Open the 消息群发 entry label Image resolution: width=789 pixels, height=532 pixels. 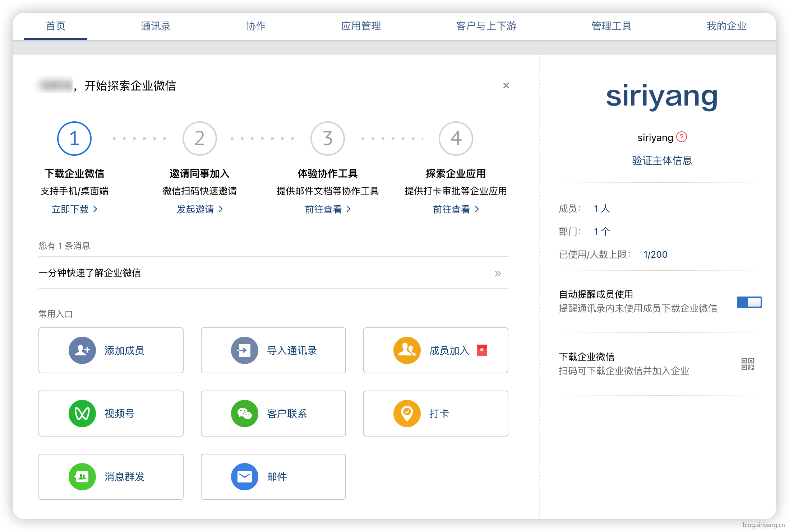tap(124, 476)
